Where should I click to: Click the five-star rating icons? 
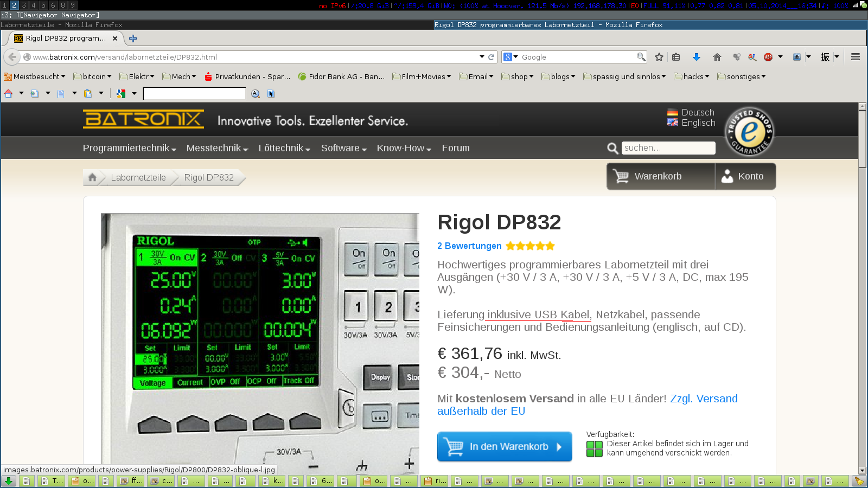click(x=531, y=246)
